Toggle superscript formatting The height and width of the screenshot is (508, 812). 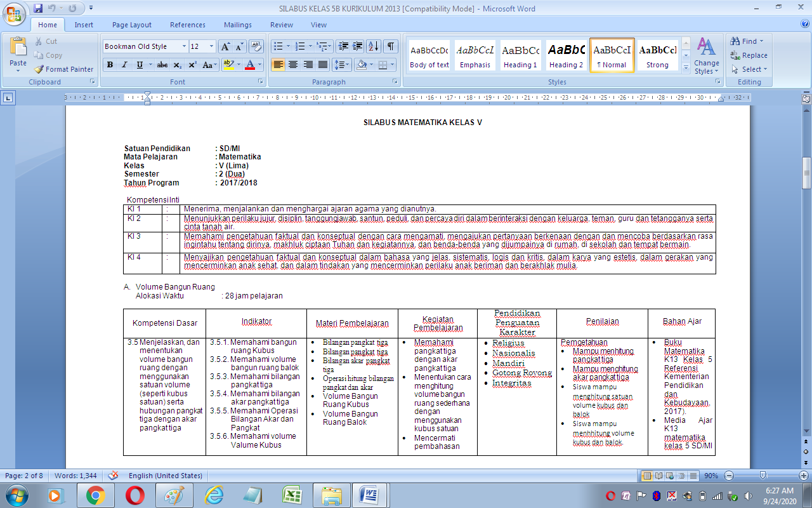coord(192,65)
